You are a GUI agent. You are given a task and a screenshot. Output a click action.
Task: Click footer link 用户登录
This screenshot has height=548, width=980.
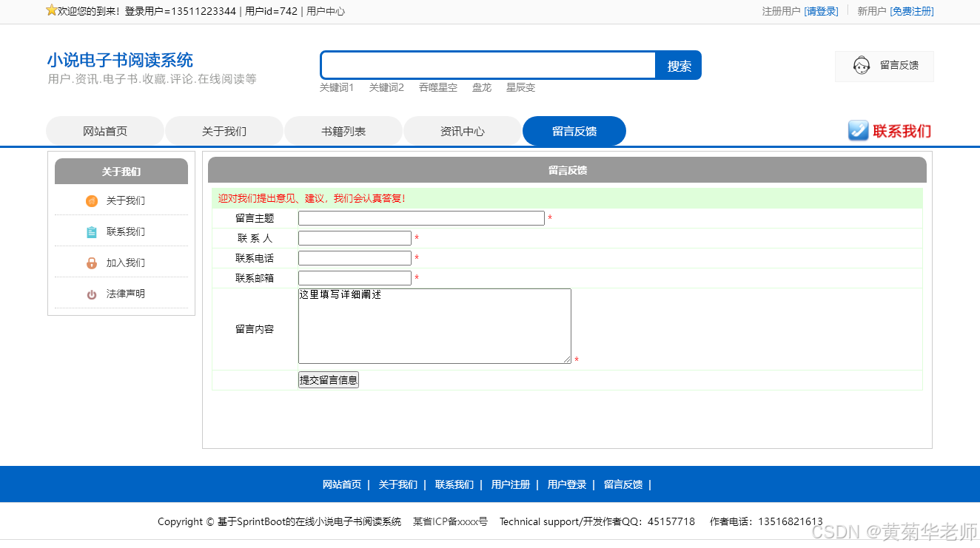tap(567, 485)
